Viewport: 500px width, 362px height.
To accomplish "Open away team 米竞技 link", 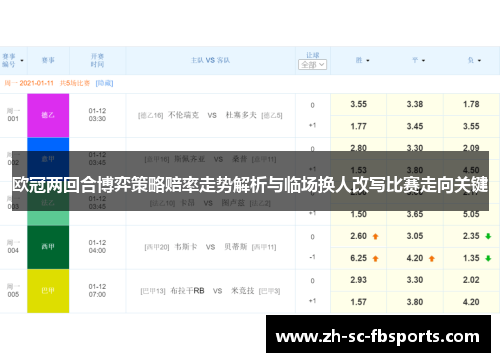I will tap(243, 291).
